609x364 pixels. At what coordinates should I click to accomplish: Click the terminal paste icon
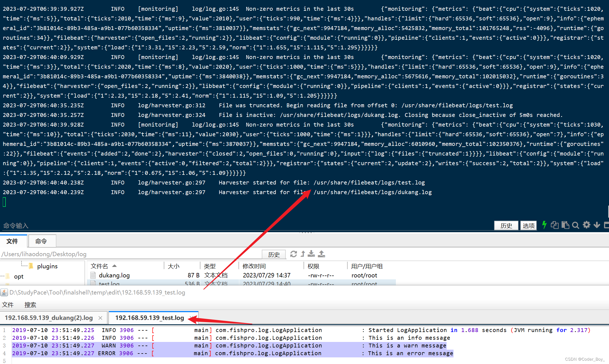(565, 225)
